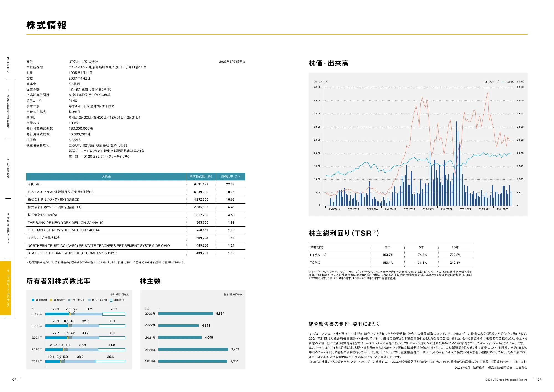Click the TOPIX line legend marker
554x392 pixels.
pyautogui.click(x=503, y=82)
